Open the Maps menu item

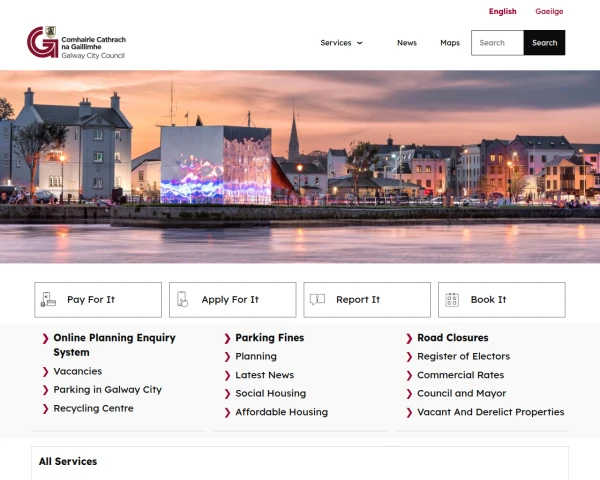(450, 43)
